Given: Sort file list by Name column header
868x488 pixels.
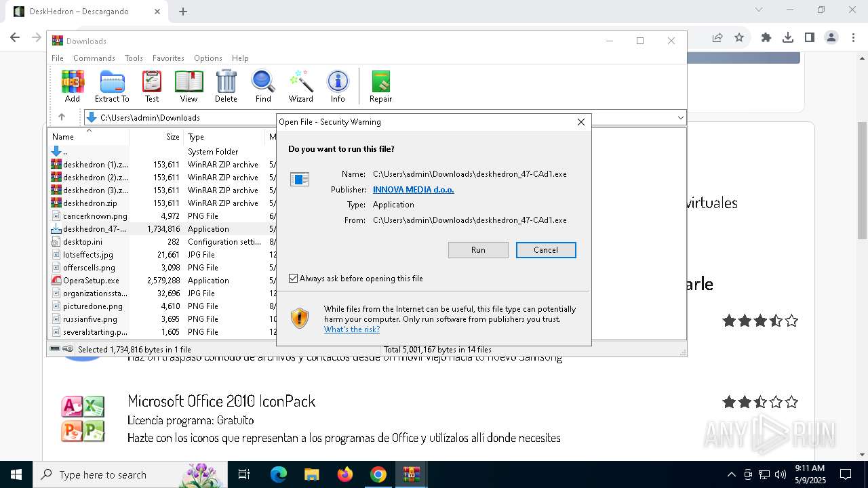Looking at the screenshot, I should pos(88,136).
